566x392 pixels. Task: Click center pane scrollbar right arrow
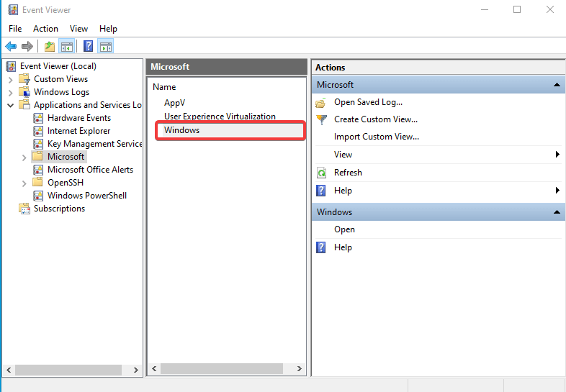pyautogui.click(x=300, y=368)
